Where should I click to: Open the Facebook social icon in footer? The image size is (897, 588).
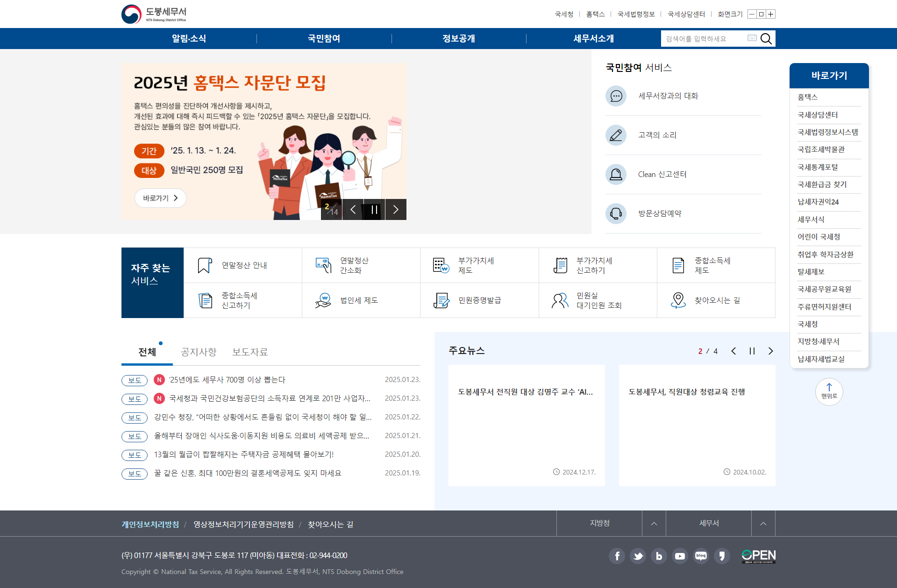[x=617, y=556]
